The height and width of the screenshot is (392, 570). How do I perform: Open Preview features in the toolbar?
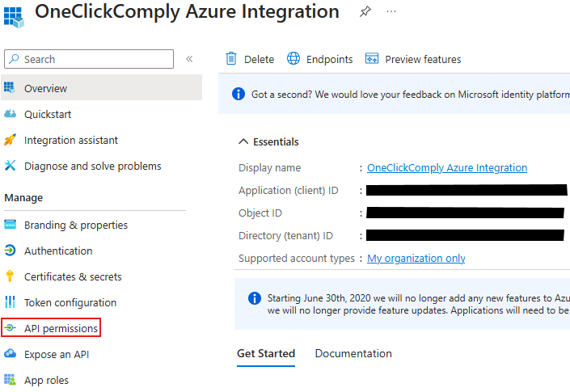413,59
